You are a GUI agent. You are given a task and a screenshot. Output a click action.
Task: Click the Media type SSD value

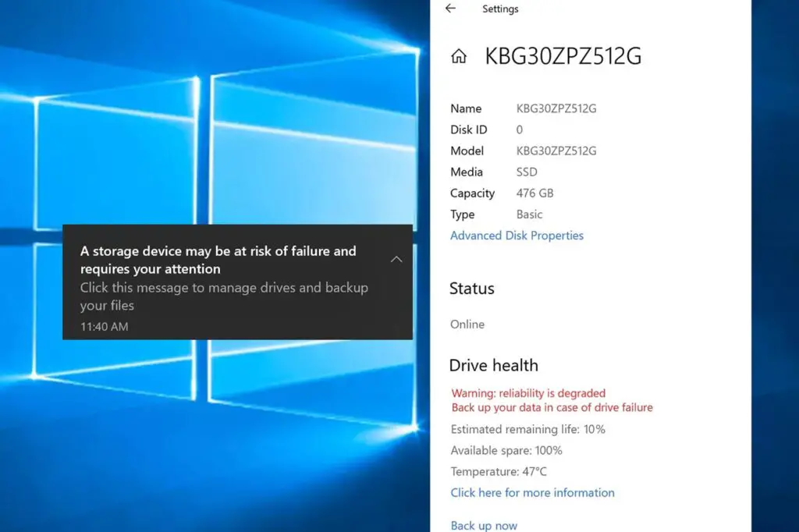point(526,172)
